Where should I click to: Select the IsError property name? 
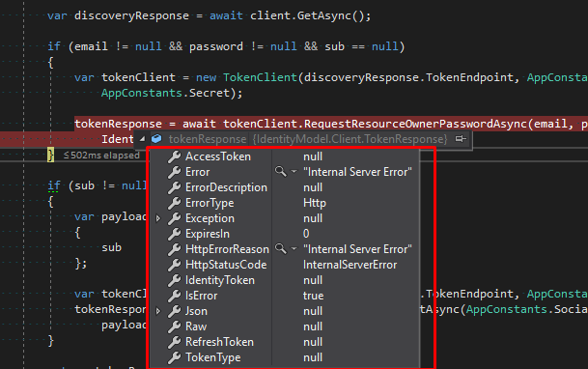pos(202,296)
